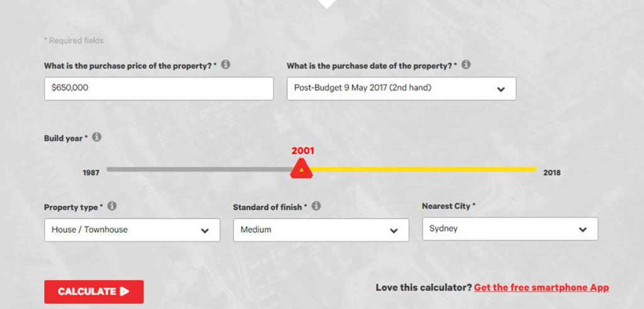Open Get the free smartphone App link
The image size is (644, 309).
[541, 288]
